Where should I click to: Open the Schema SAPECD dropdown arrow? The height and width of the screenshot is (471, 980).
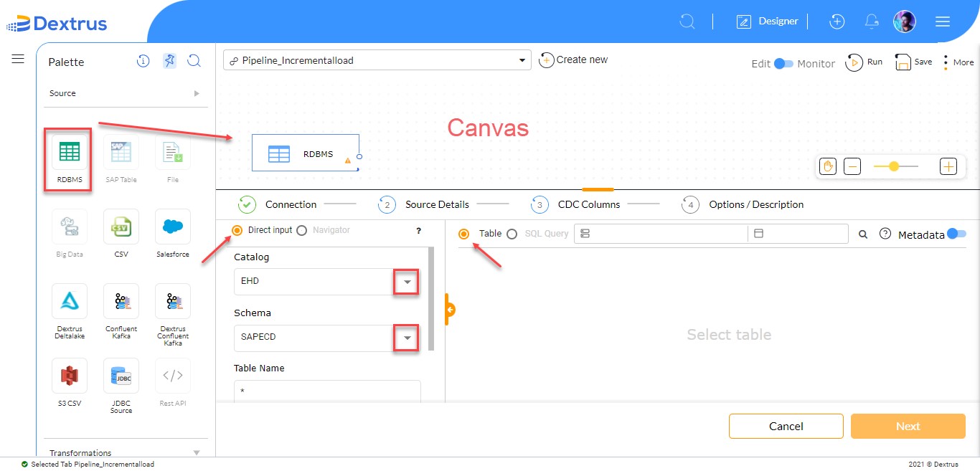click(x=407, y=338)
